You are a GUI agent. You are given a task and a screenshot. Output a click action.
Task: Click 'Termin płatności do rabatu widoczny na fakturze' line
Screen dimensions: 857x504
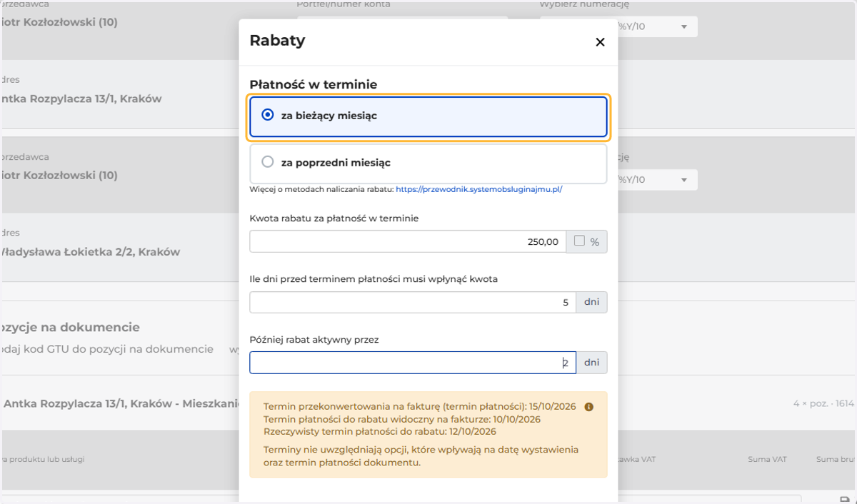(x=402, y=419)
